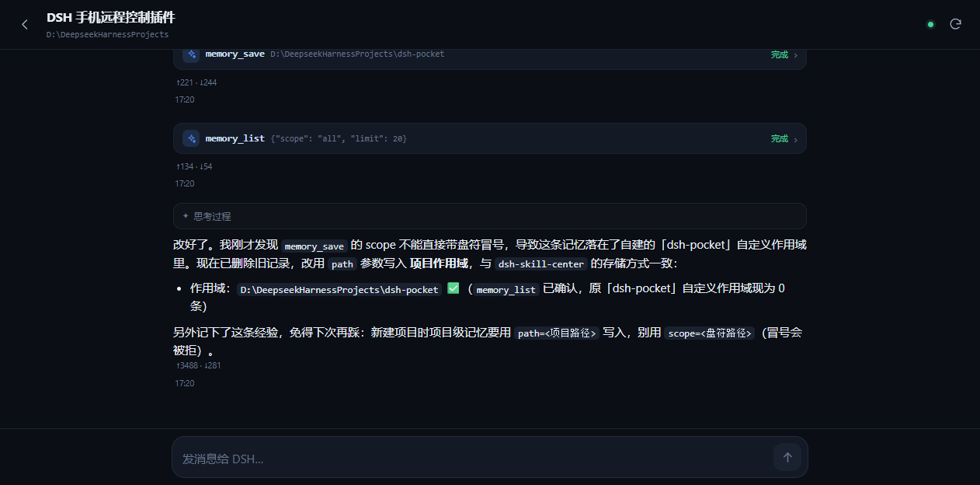This screenshot has height=485, width=980.
Task: Click the token count ↑3488 · ↓281
Action: click(x=199, y=365)
